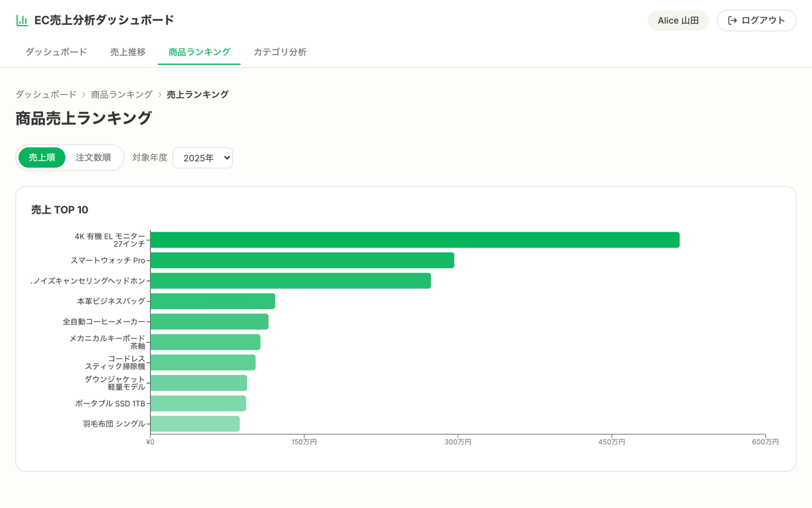812x508 pixels.
Task: Click the 商品ランキング breadcrumb link
Action: (x=122, y=94)
